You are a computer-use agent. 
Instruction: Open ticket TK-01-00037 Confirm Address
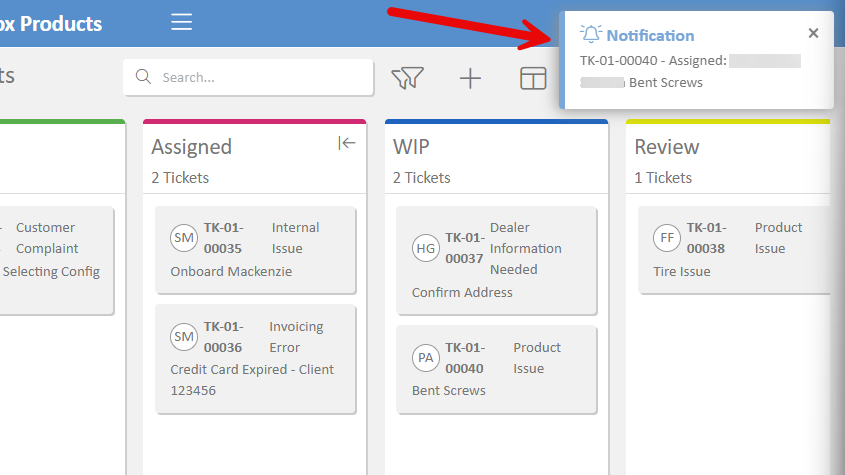[x=496, y=260]
